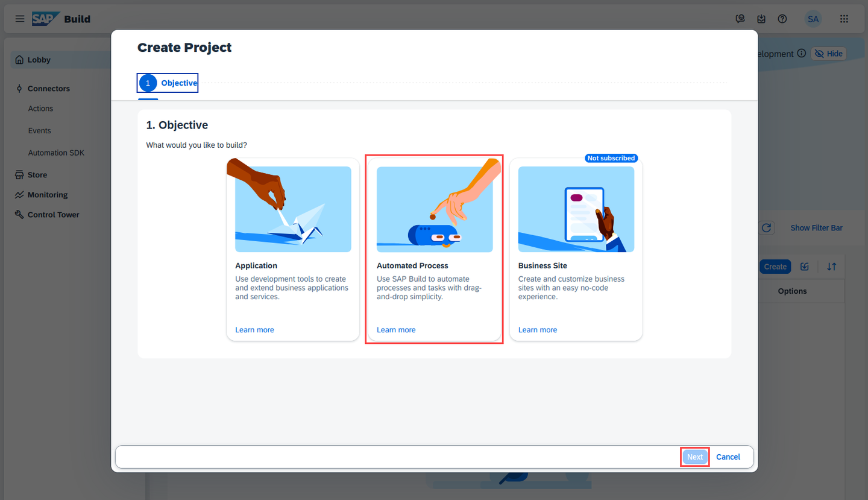This screenshot has height=500, width=868.
Task: Click the Business Site title text
Action: pos(542,265)
